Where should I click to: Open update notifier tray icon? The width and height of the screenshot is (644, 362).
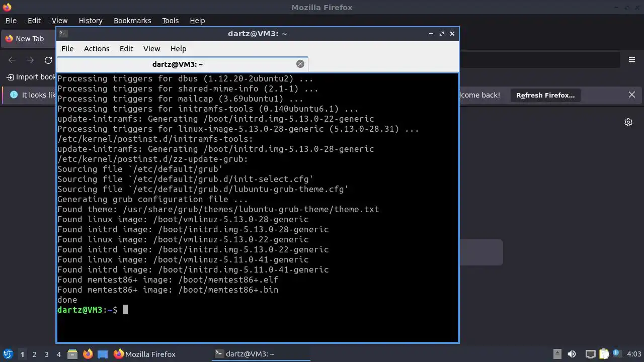tap(616, 354)
